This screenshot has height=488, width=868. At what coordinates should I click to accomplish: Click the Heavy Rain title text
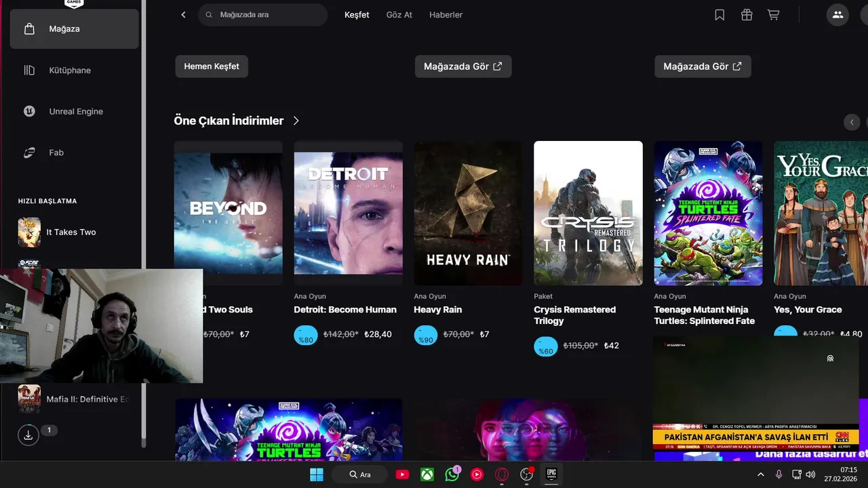click(438, 310)
